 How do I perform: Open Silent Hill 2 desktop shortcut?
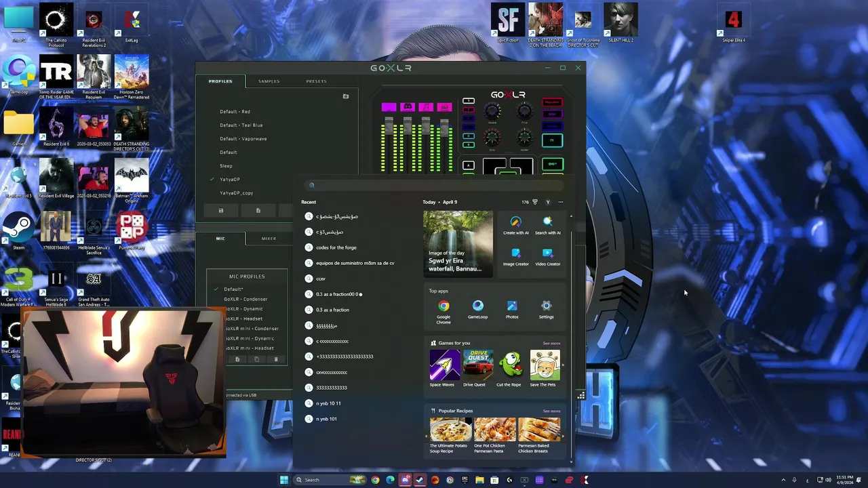[x=620, y=24]
